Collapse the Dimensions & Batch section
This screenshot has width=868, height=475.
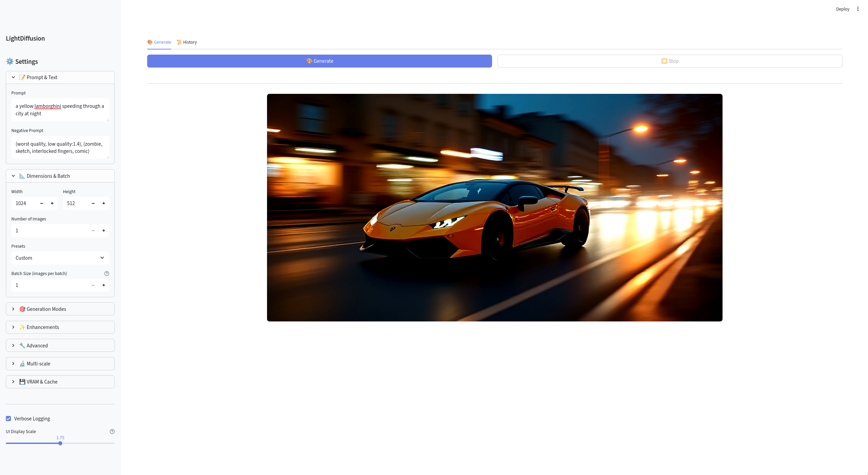60,176
